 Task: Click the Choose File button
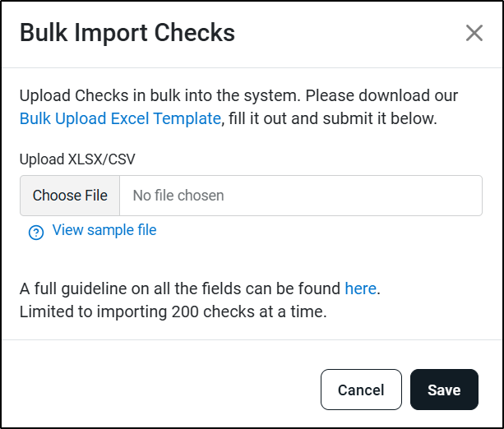tap(70, 196)
